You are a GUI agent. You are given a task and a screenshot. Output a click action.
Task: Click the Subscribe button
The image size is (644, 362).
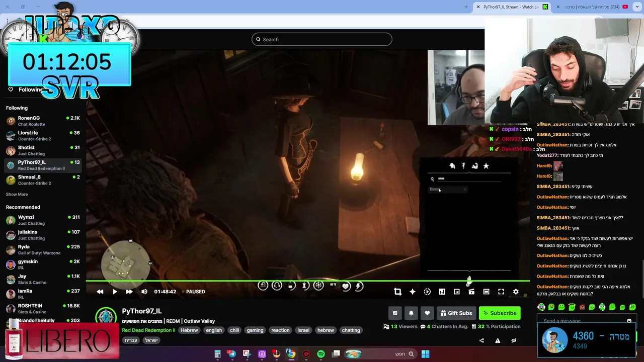pos(500,313)
